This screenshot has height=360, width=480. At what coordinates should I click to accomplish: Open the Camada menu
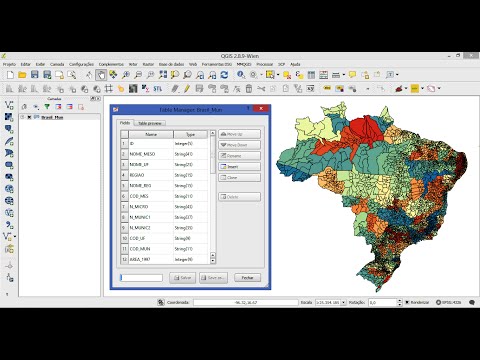coord(57,64)
